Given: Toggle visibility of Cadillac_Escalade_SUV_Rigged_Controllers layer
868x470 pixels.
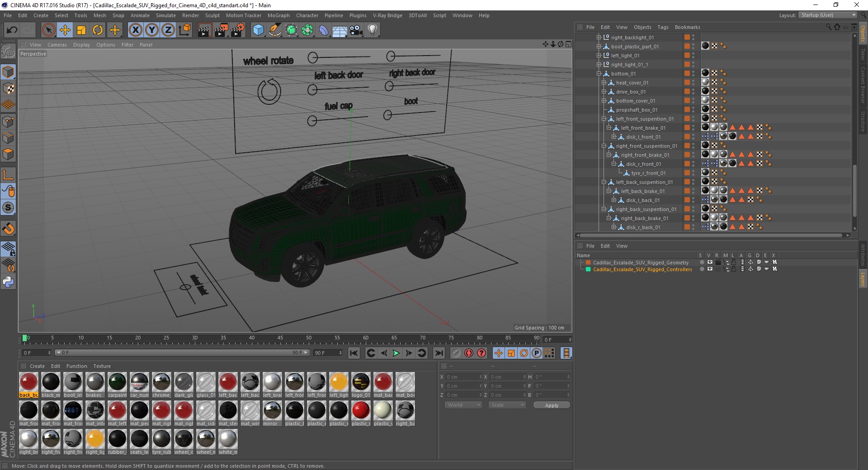Looking at the screenshot, I should click(x=710, y=269).
